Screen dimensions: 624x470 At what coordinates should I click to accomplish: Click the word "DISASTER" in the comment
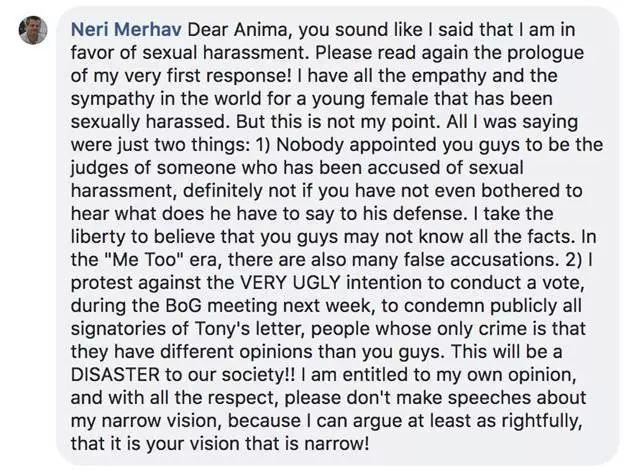[x=115, y=375]
